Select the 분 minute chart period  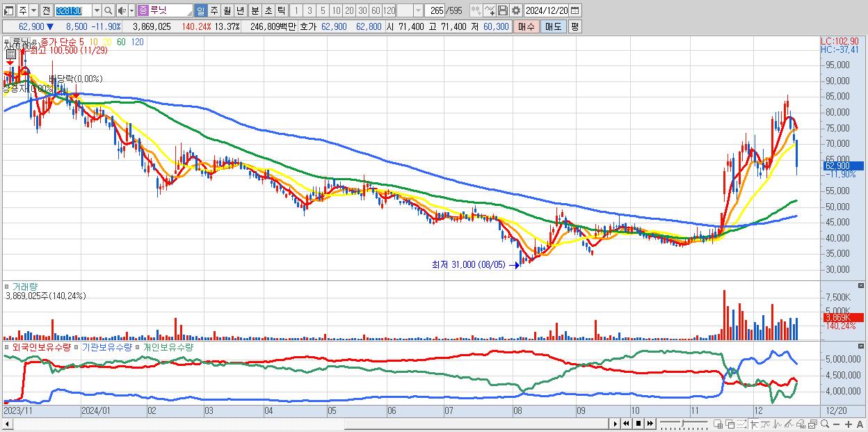(x=255, y=11)
